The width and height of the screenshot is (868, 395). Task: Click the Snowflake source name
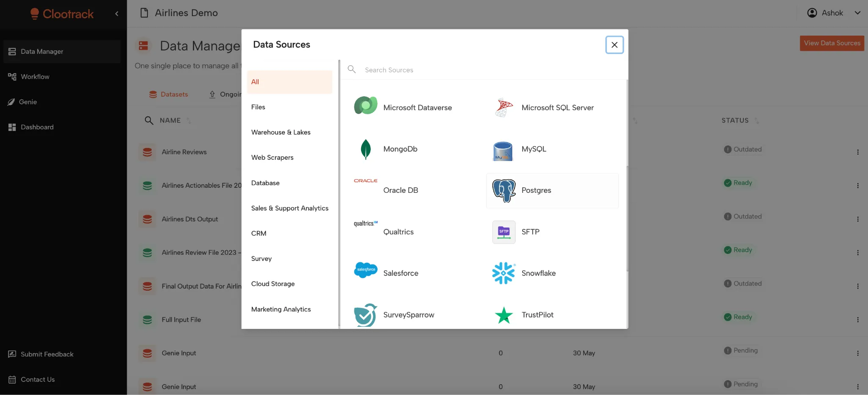pos(538,273)
